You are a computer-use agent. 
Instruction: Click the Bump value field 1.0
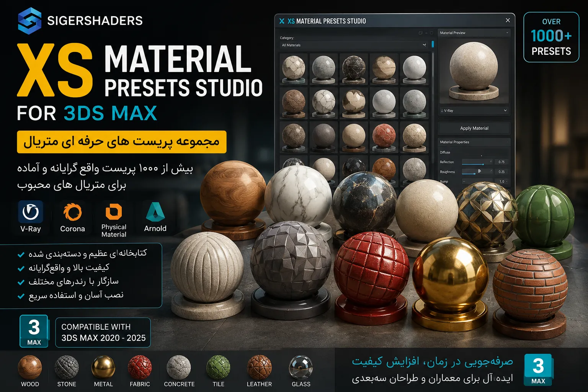click(x=501, y=181)
